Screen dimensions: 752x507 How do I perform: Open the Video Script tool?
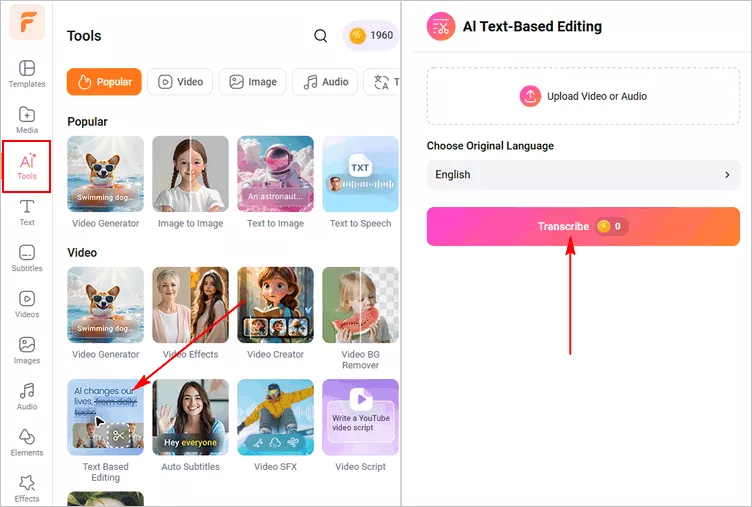[360, 425]
